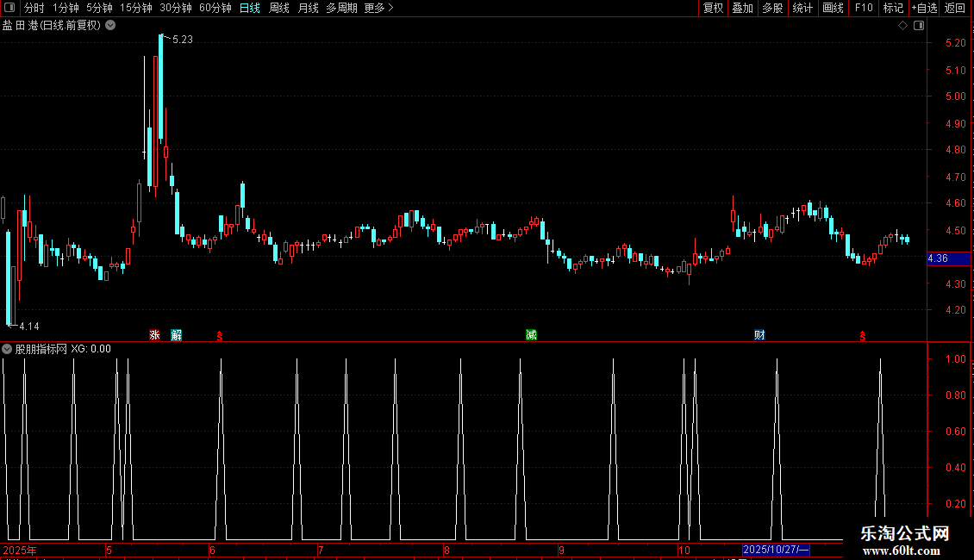974x560 pixels.
Task: Select the 15分钟 period tab
Action: coord(136,8)
